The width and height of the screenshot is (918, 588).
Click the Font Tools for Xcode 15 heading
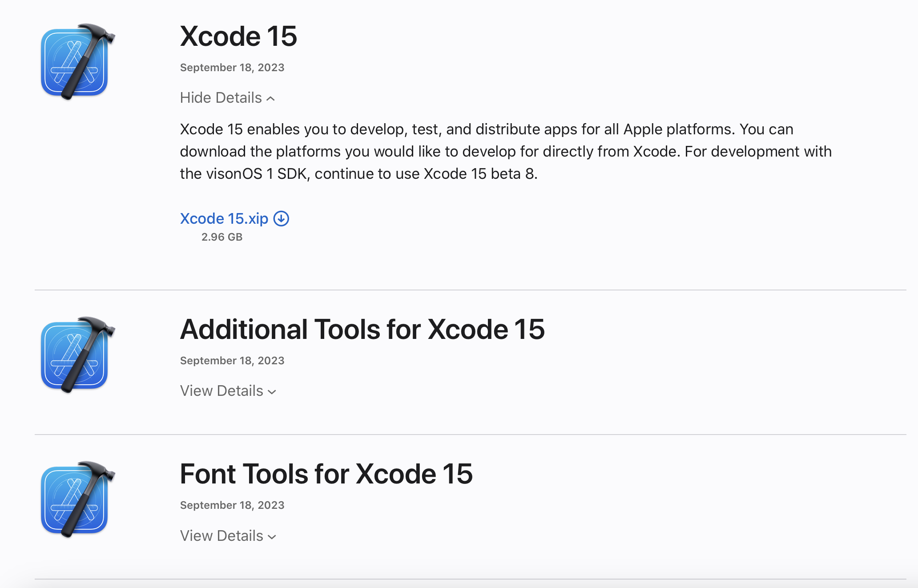326,474
